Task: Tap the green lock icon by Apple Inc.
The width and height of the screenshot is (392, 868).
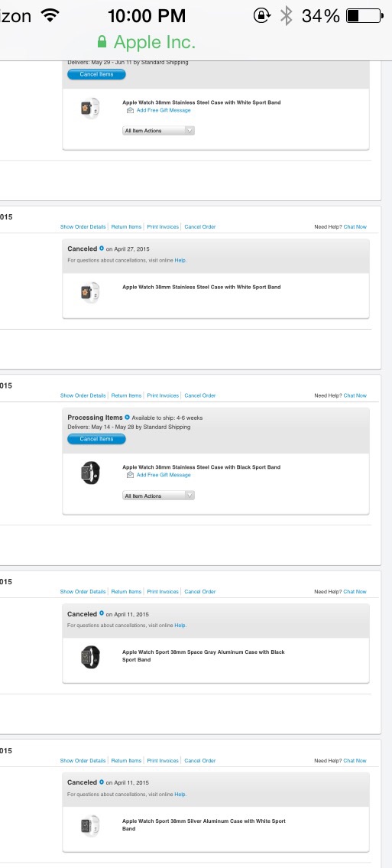Action: point(102,42)
